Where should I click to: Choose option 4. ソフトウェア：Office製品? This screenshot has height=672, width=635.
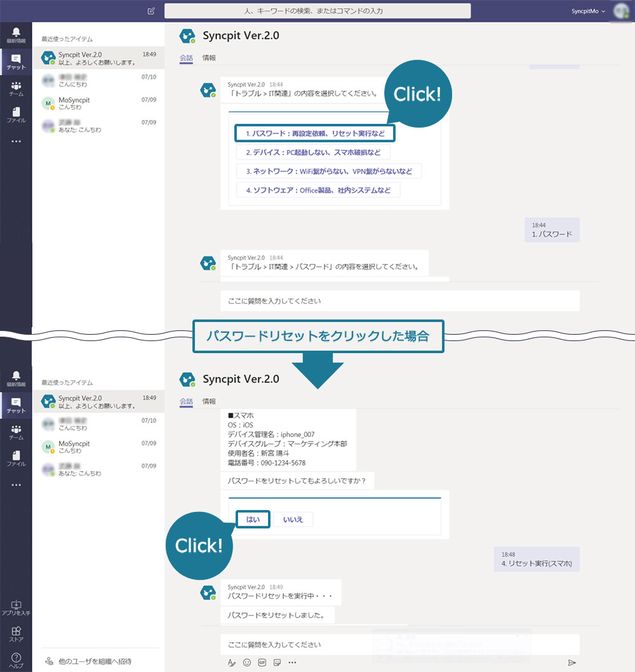(x=318, y=190)
